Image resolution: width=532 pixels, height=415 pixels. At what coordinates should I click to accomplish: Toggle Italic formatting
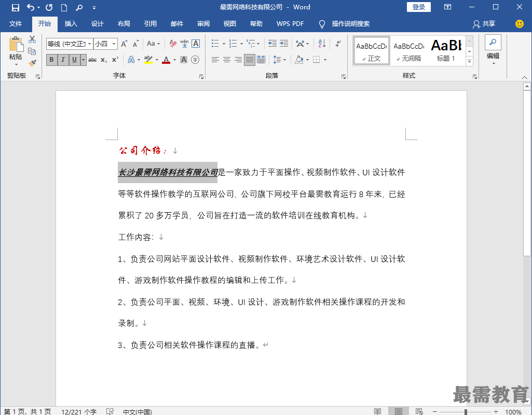point(63,60)
